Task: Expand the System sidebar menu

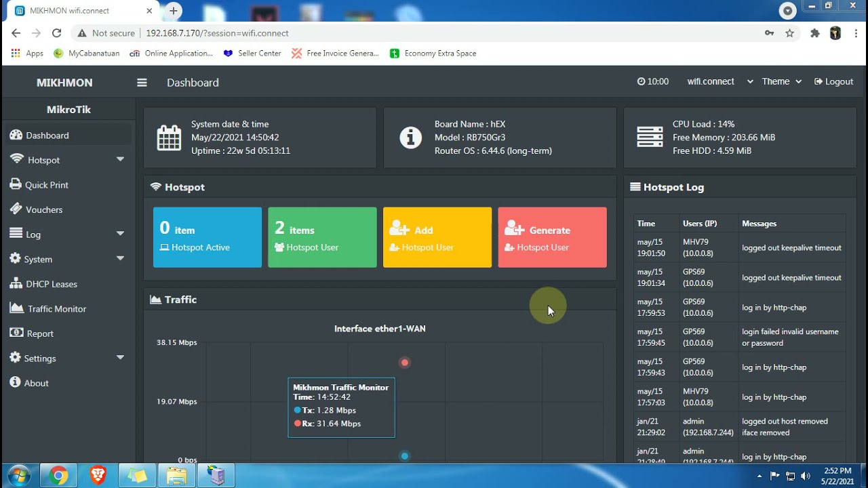Action: tap(68, 259)
